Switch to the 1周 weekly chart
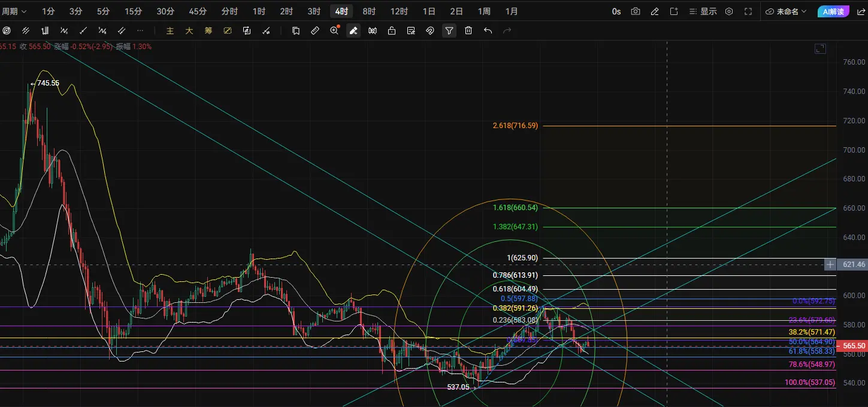868x407 pixels. [484, 11]
